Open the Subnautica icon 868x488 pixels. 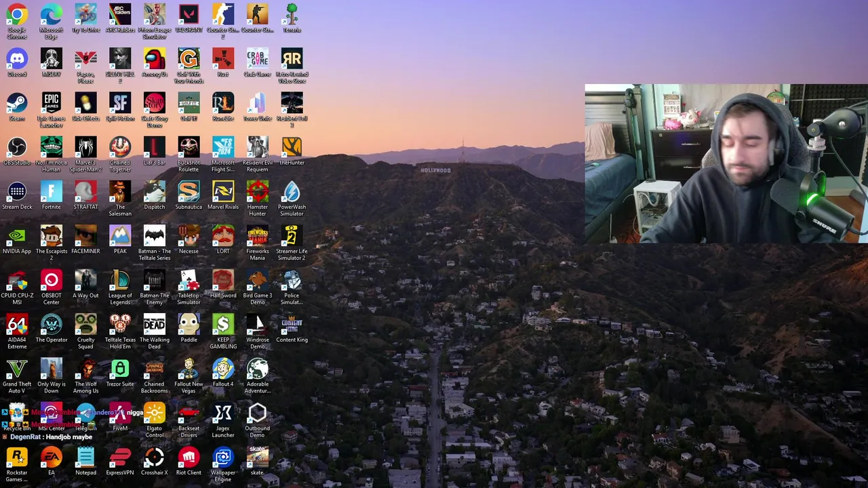(x=189, y=192)
